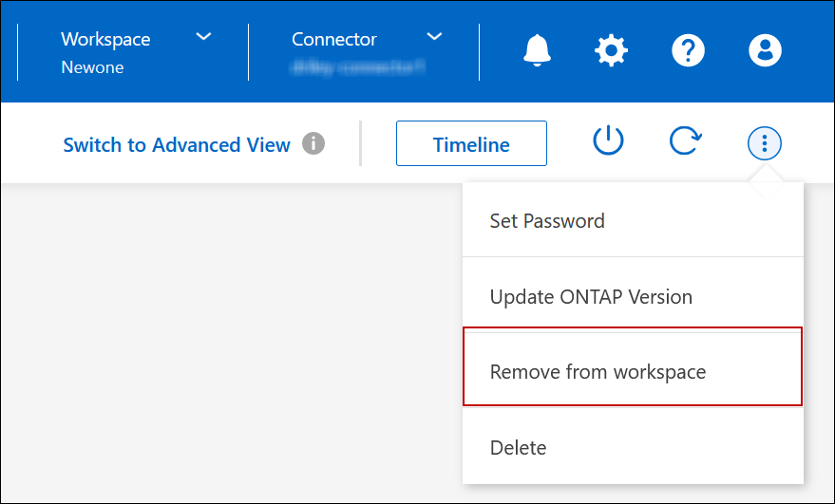Click the refresh circular arrow icon
The width and height of the screenshot is (835, 504).
point(685,141)
